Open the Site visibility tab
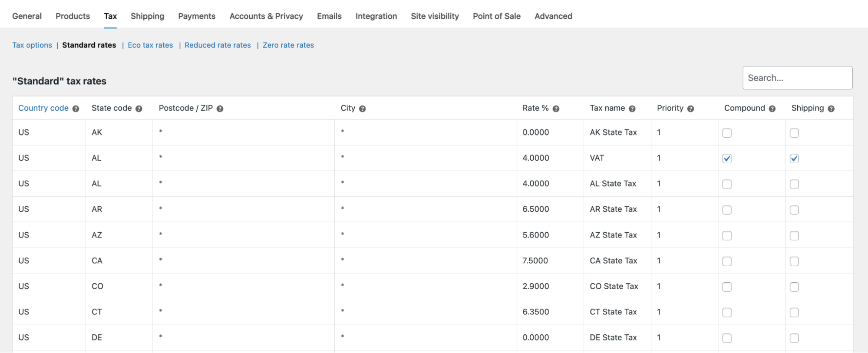Image resolution: width=868 pixels, height=353 pixels. click(435, 16)
